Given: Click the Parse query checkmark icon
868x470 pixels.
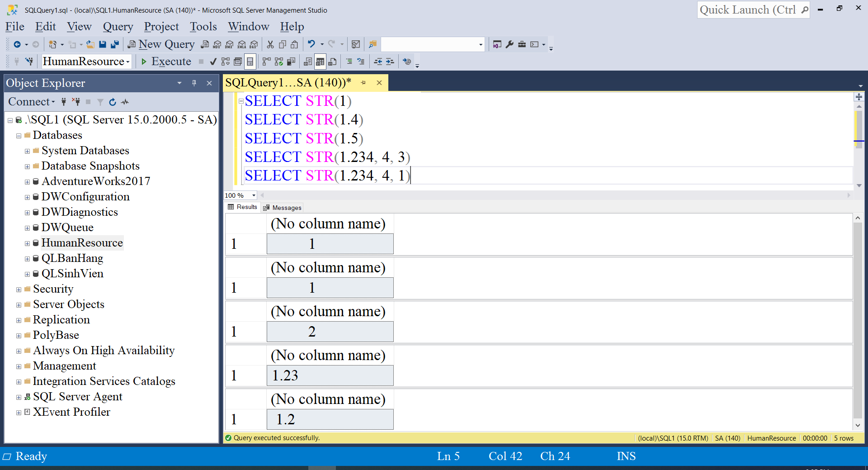Looking at the screenshot, I should (x=213, y=62).
